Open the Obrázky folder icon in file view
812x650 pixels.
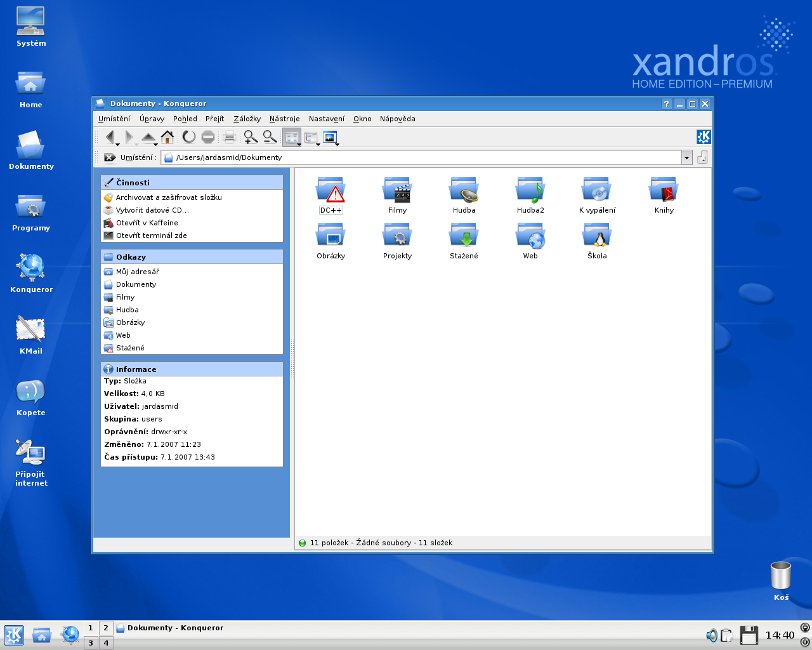click(x=331, y=241)
